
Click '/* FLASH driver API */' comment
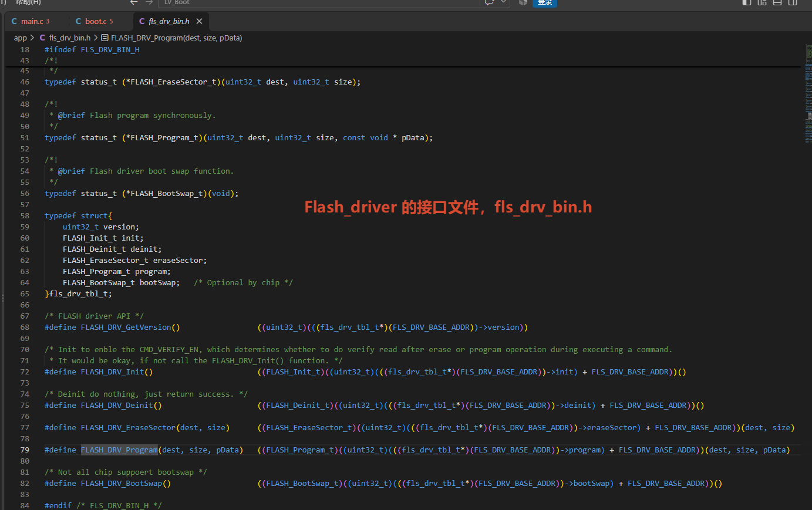point(94,316)
